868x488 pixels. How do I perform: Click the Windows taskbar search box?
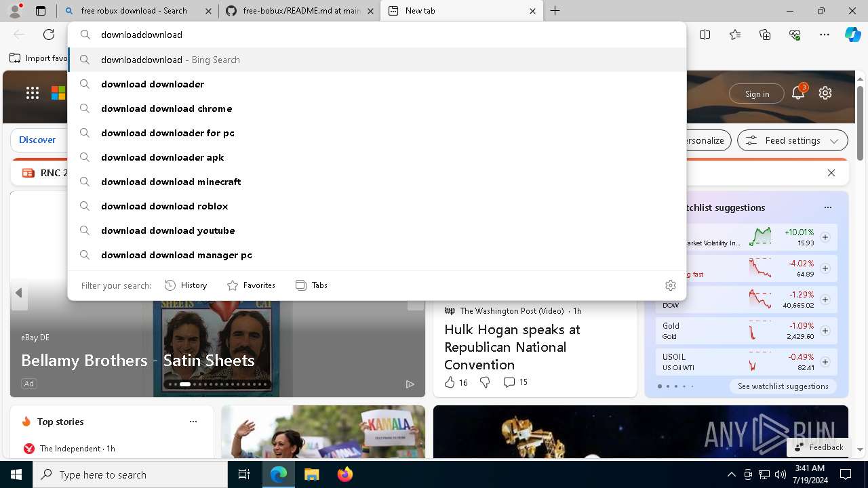[130, 474]
